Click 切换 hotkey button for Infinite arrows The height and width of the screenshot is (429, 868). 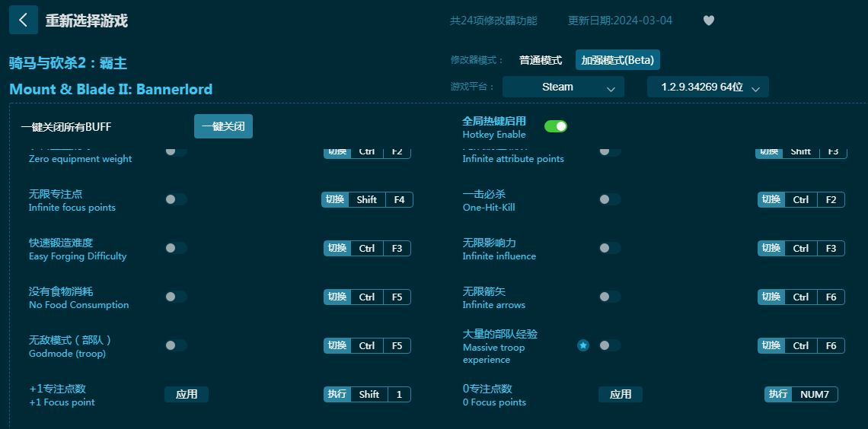771,297
